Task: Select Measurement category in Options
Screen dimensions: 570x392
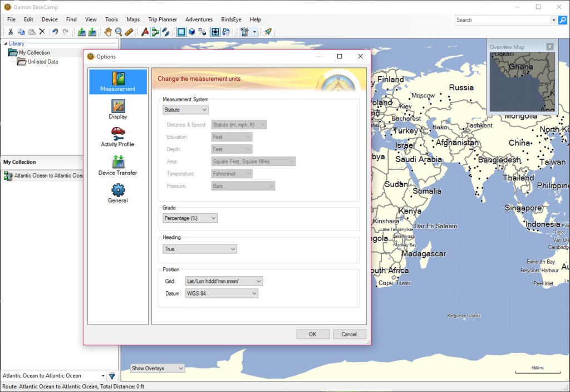Action: tap(118, 81)
